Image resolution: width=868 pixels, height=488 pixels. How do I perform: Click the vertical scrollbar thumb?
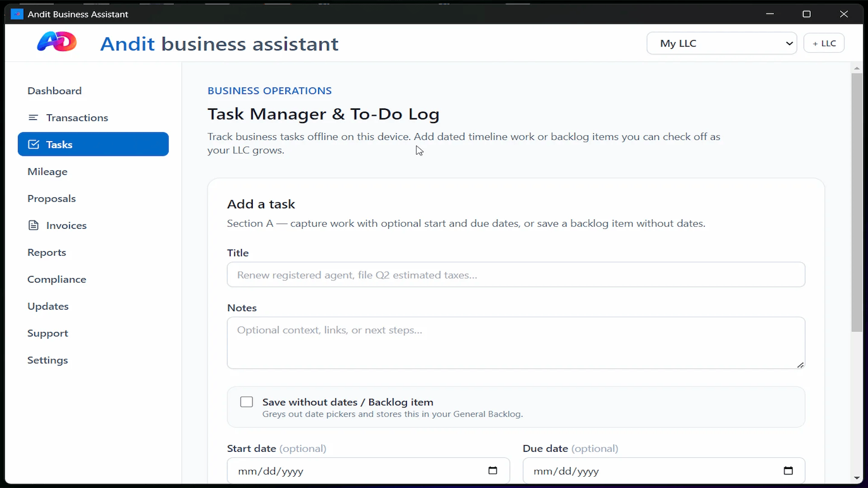coord(857,202)
